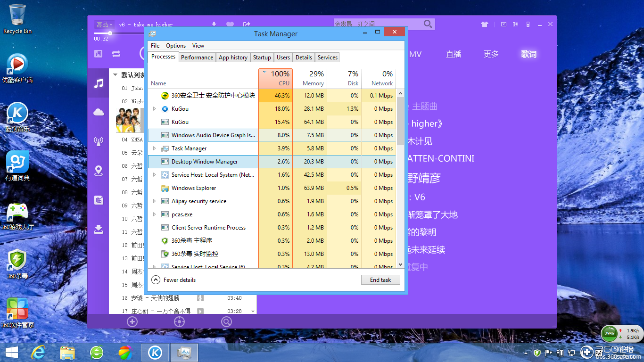Switch to the Performance tab
The width and height of the screenshot is (644, 362).
point(197,57)
